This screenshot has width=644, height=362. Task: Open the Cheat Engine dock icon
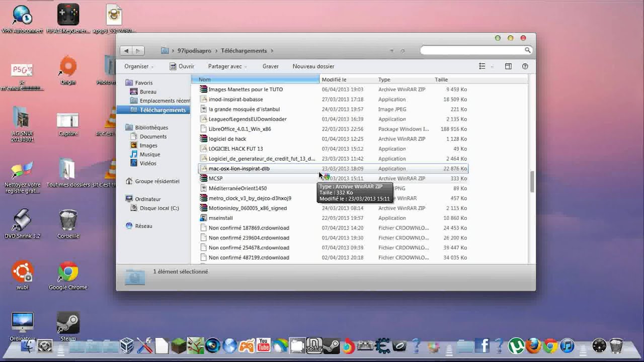point(382,345)
